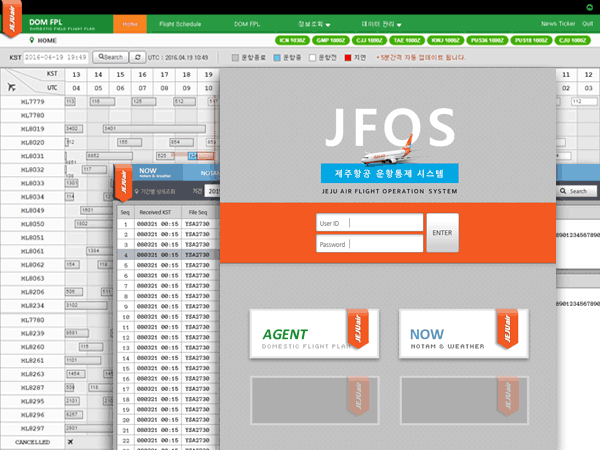Click the airplane graphic under the JFOS logo
Image resolution: width=600 pixels, height=450 pixels.
pos(390,152)
